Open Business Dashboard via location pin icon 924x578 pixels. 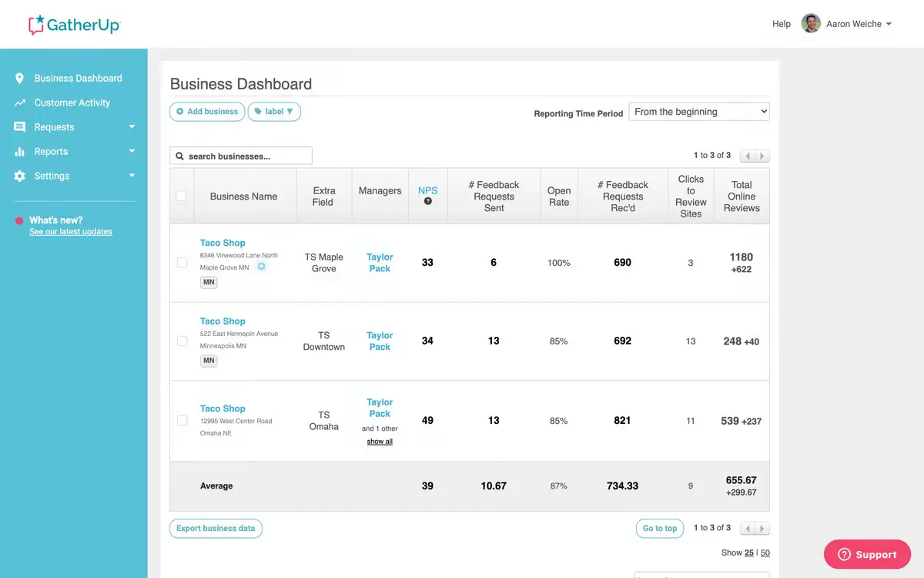(20, 78)
